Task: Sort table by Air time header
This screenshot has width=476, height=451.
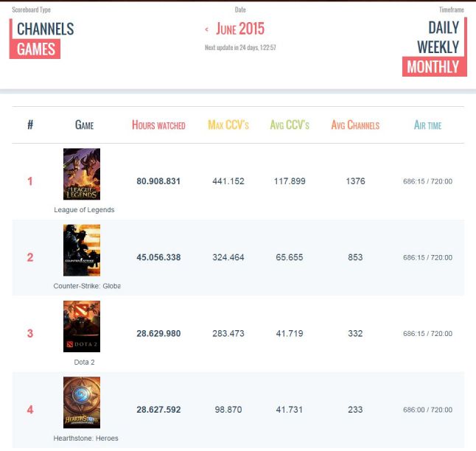Action: pos(427,125)
